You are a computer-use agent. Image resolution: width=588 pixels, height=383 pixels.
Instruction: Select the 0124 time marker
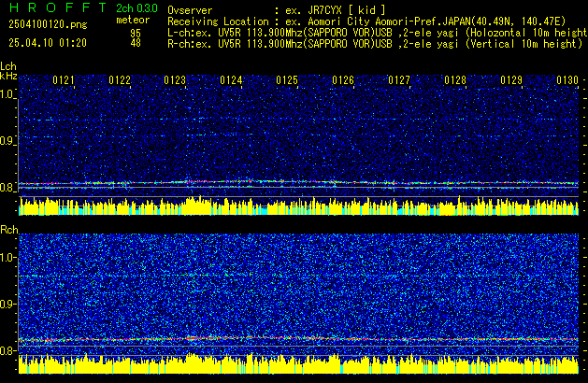pos(231,80)
